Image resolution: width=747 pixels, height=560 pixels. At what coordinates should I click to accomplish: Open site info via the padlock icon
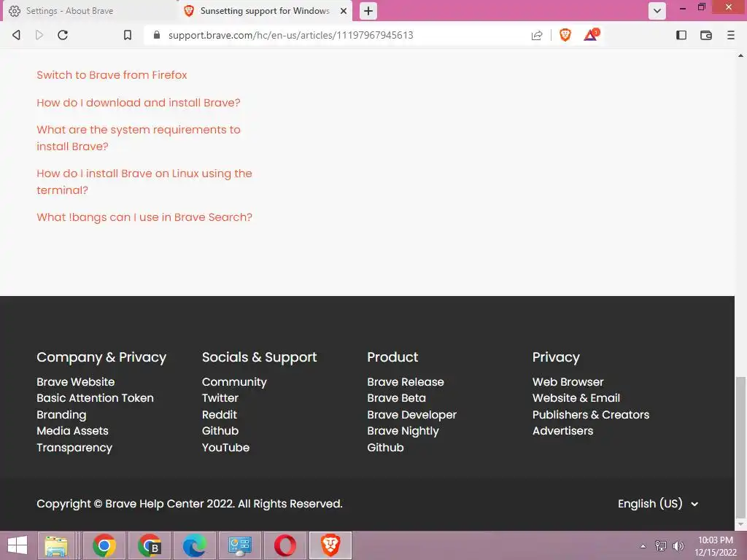click(x=157, y=35)
